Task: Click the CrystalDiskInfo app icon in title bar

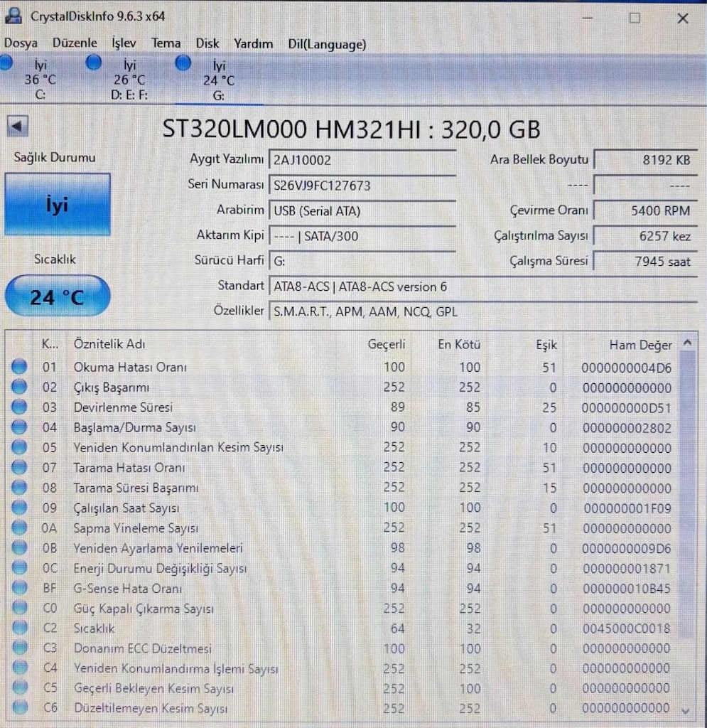Action: pyautogui.click(x=14, y=16)
